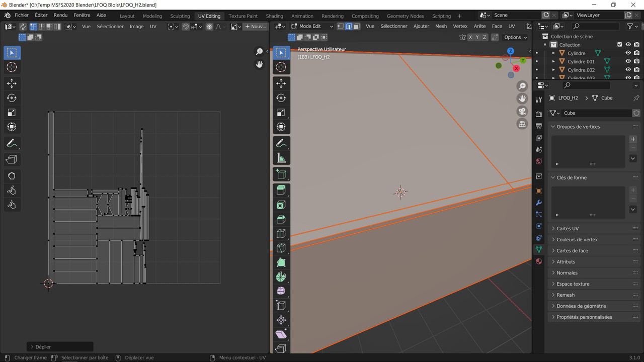
Task: Select the Edge Slide tool
Action: (281, 305)
